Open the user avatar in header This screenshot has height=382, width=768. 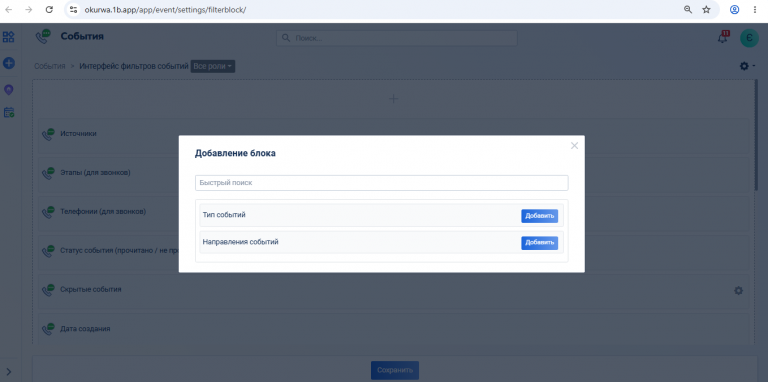click(749, 38)
